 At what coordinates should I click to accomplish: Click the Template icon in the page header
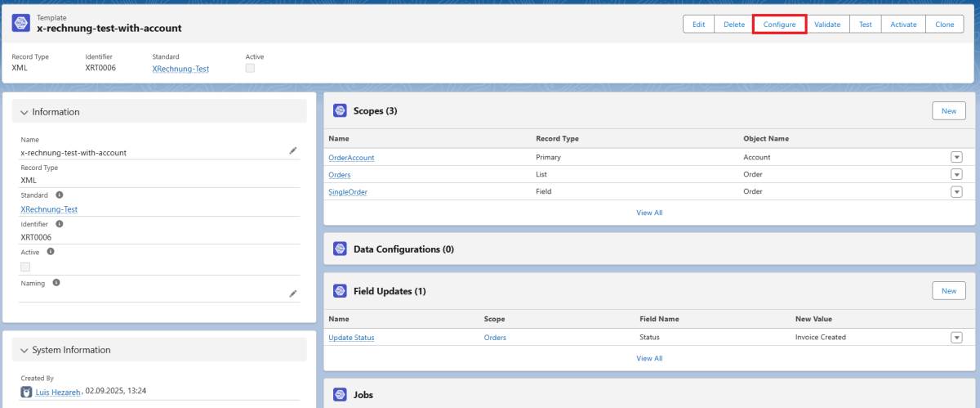(21, 23)
